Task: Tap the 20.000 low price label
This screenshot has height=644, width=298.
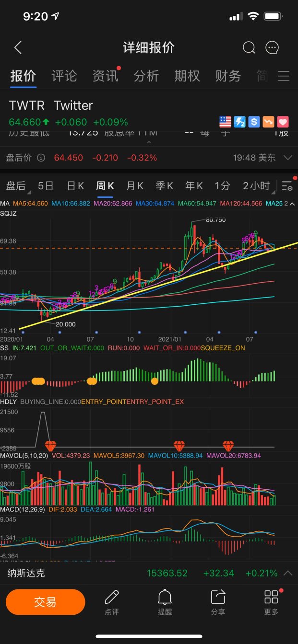Action: pyautogui.click(x=66, y=324)
